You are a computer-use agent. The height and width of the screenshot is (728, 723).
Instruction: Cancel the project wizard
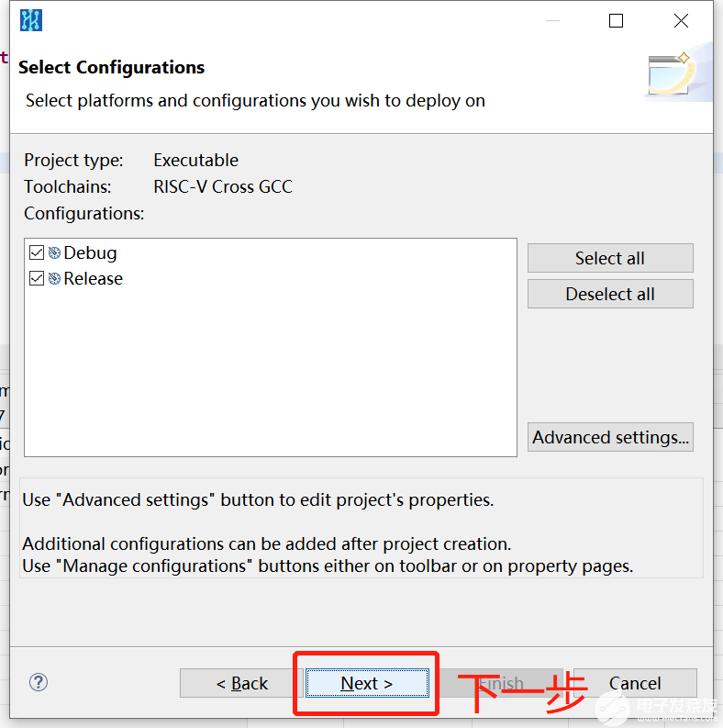pos(635,683)
